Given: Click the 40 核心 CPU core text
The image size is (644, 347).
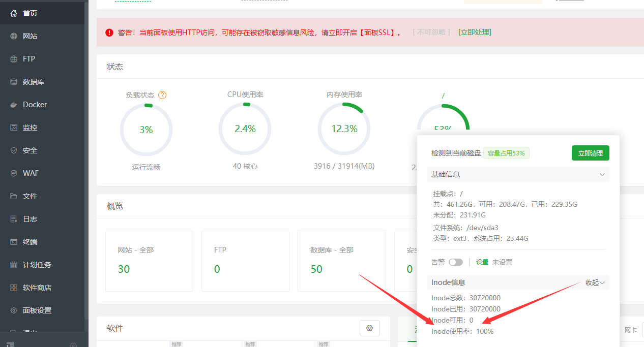Looking at the screenshot, I should [x=245, y=166].
